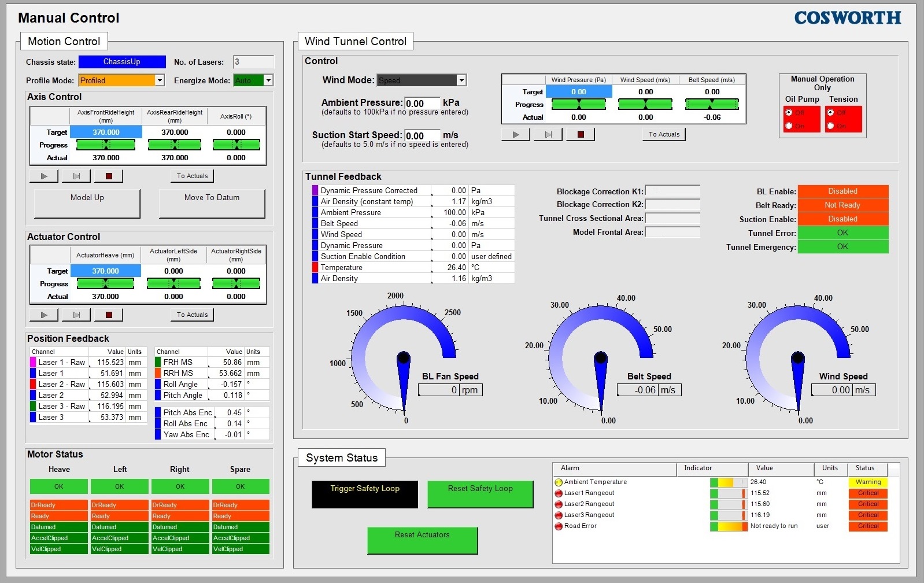The width and height of the screenshot is (924, 583).
Task: Click the BL Enable status indicator
Action: pos(842,191)
